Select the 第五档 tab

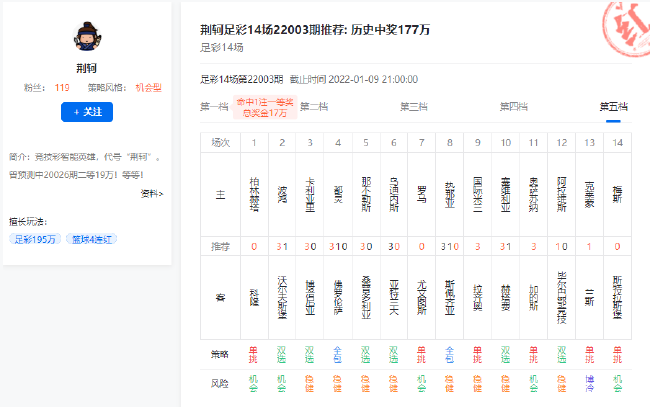coord(614,107)
